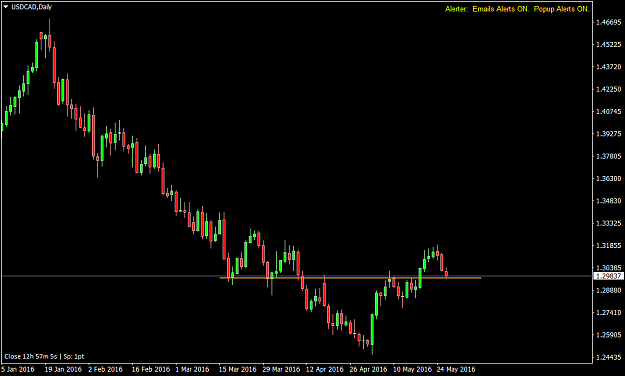
Task: Click the latest red candle at current price
Action: point(446,274)
